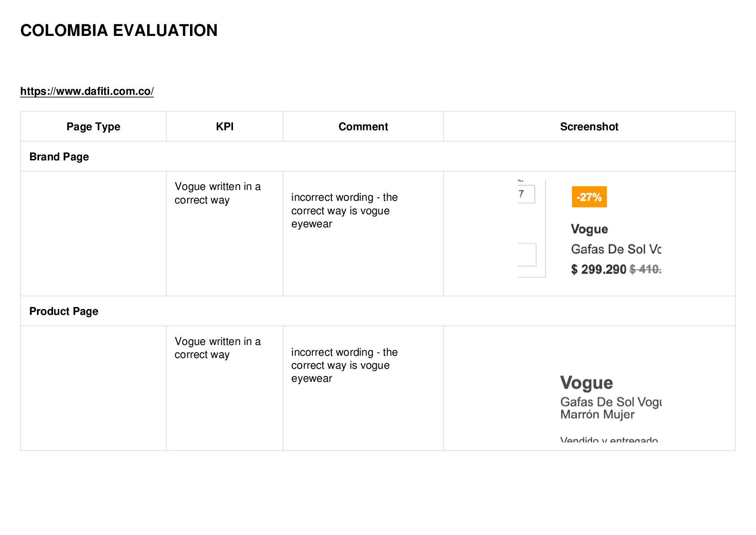Click the $ 299.290 price text
The width and height of the screenshot is (756, 535).
point(598,270)
